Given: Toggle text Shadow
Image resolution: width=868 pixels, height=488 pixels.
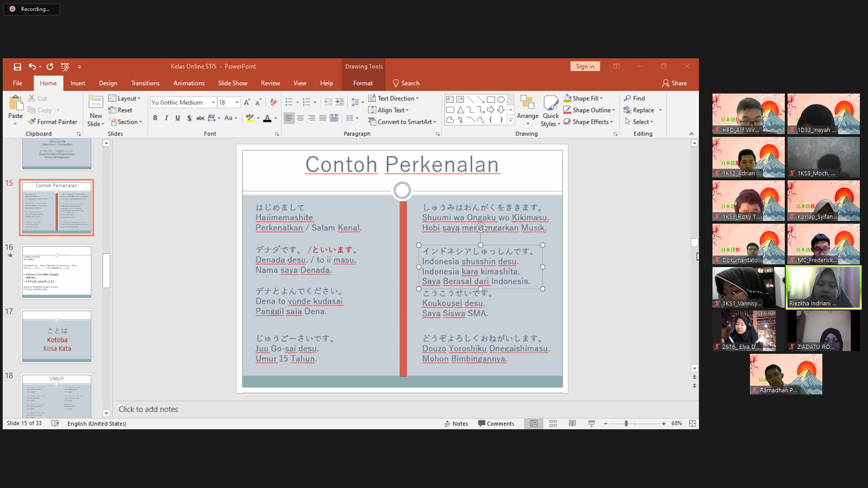Looking at the screenshot, I should pos(189,118).
